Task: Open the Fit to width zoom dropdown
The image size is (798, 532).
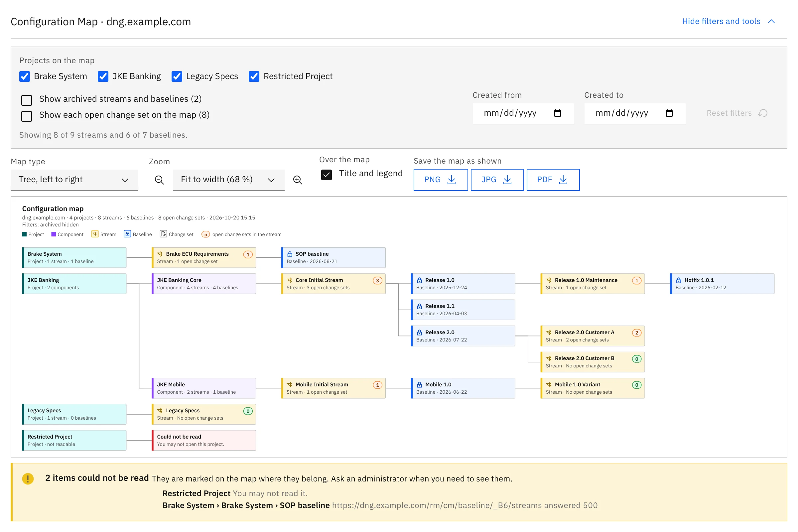Action: [228, 180]
